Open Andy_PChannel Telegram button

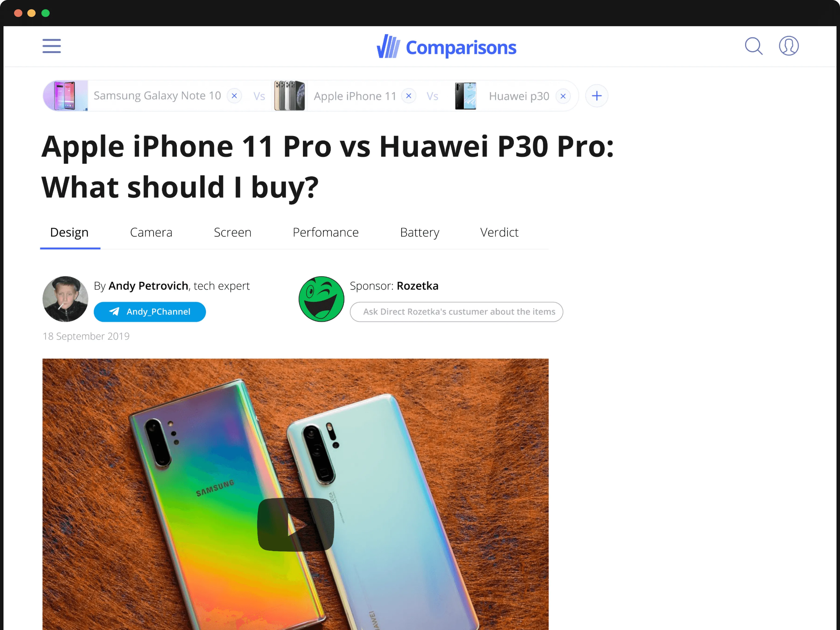(x=150, y=312)
